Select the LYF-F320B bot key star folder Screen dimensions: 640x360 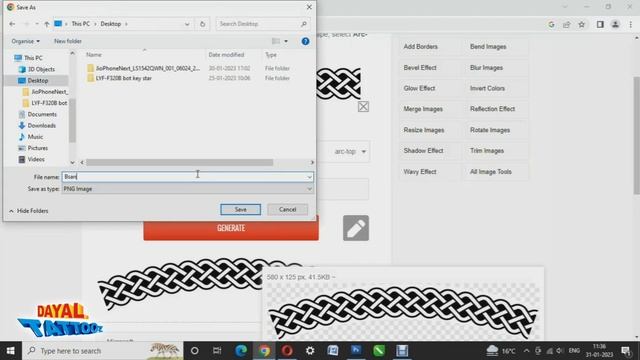click(123, 78)
